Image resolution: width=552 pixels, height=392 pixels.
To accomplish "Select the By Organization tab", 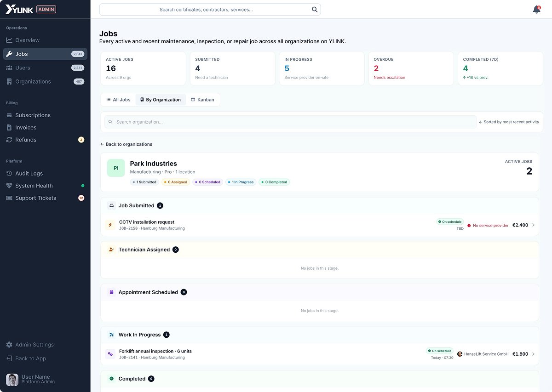I will [161, 100].
